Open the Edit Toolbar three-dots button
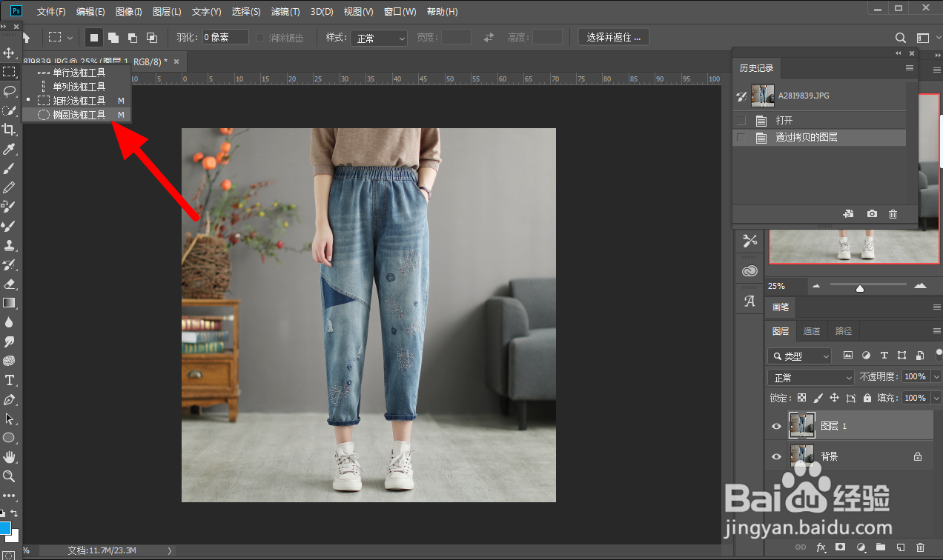943x560 pixels. 9,495
